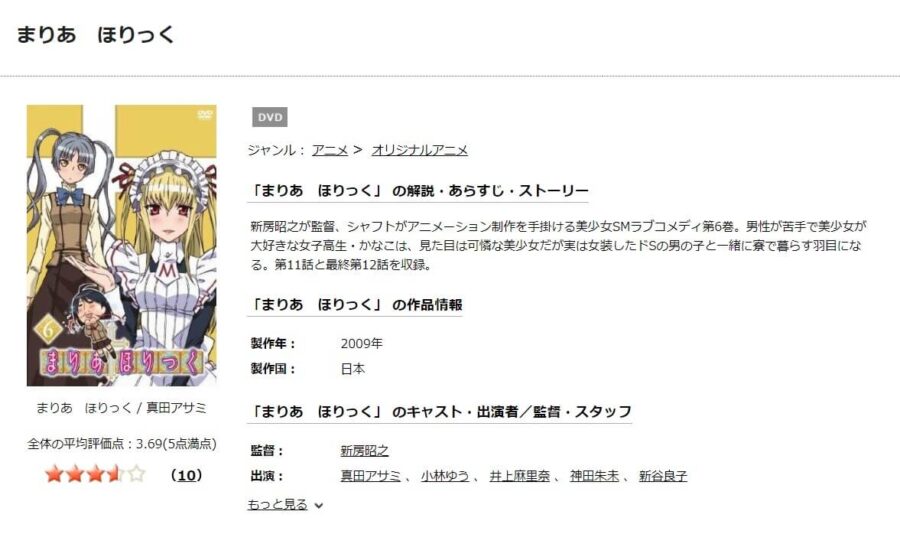Viewport: 900px width, 534px height.
Task: Open cast member 神田朱未 link
Action: tap(594, 476)
